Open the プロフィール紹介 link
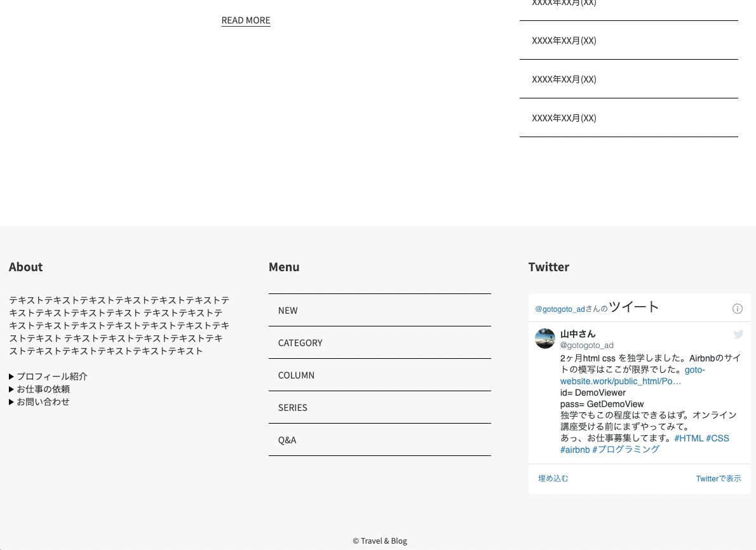 coord(52,377)
